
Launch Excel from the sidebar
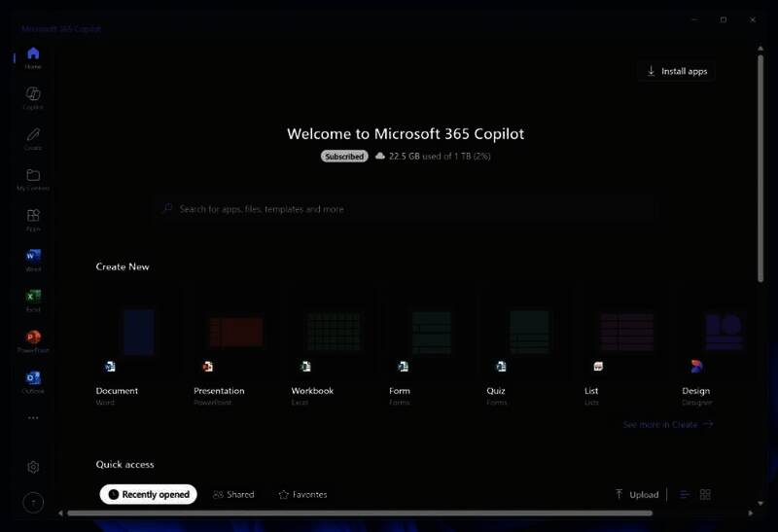click(x=33, y=298)
